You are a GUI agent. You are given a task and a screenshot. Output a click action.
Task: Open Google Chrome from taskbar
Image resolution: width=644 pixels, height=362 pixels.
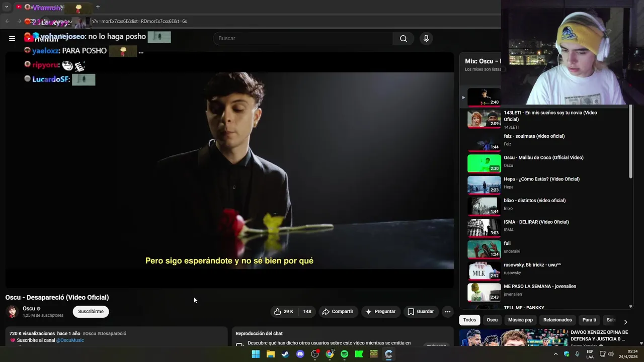[330, 354]
